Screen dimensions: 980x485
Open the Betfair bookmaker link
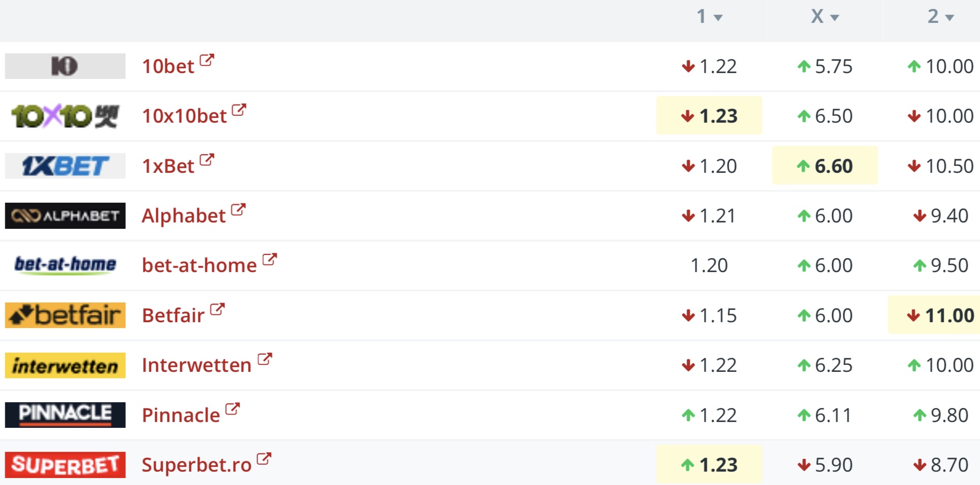click(173, 315)
